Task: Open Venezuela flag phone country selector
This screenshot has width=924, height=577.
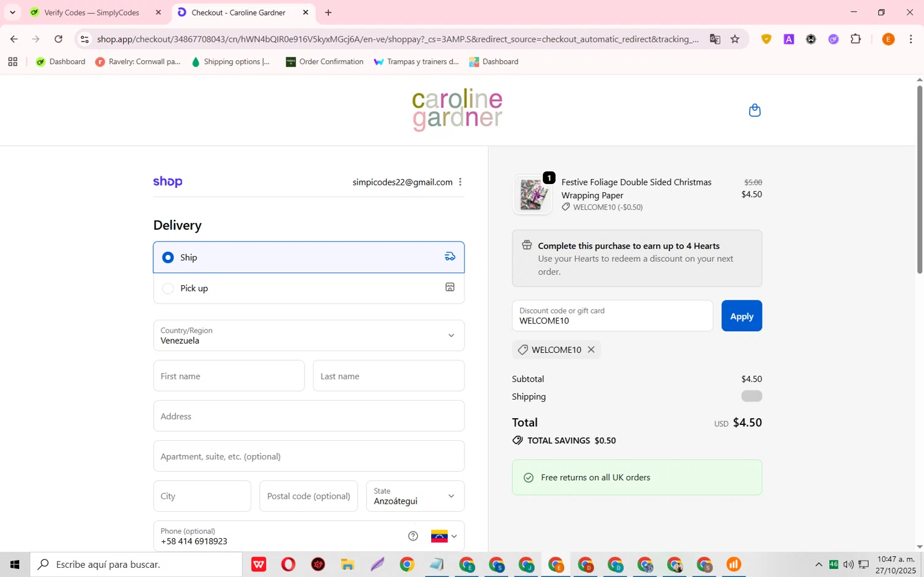Action: (x=444, y=536)
